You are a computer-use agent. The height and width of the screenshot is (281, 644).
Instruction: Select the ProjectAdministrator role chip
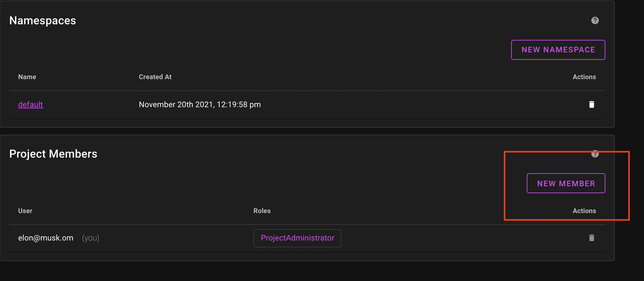point(297,238)
